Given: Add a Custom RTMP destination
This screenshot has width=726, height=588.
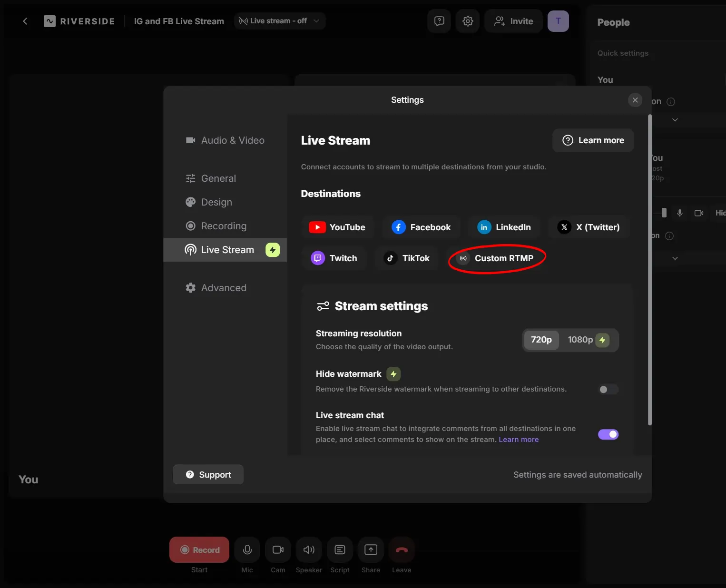Looking at the screenshot, I should [x=495, y=258].
